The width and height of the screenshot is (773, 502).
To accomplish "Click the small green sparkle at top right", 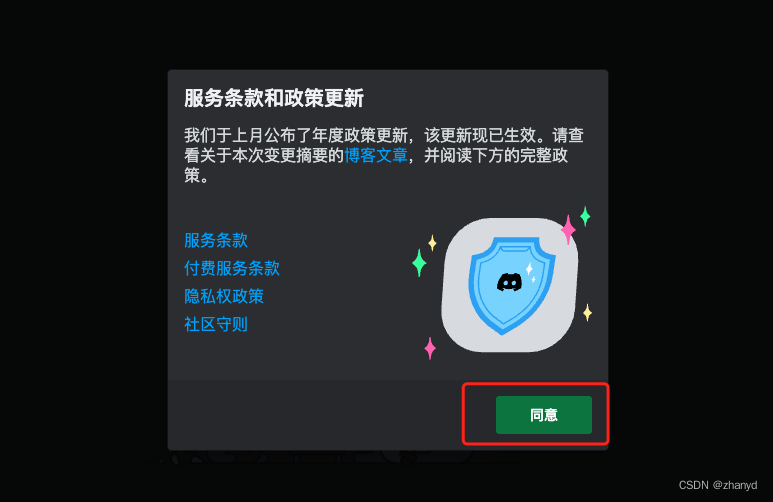I will click(x=585, y=216).
